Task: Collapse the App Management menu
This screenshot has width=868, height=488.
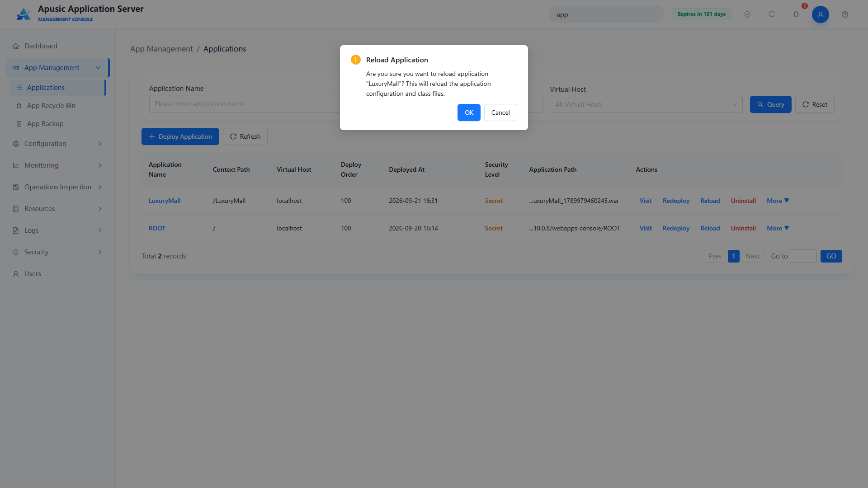Action: click(x=57, y=68)
